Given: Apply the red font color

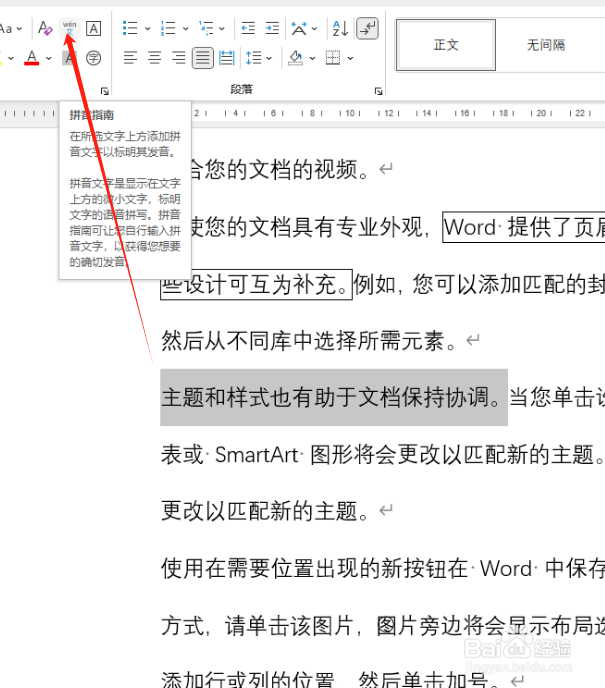Looking at the screenshot, I should (x=32, y=57).
